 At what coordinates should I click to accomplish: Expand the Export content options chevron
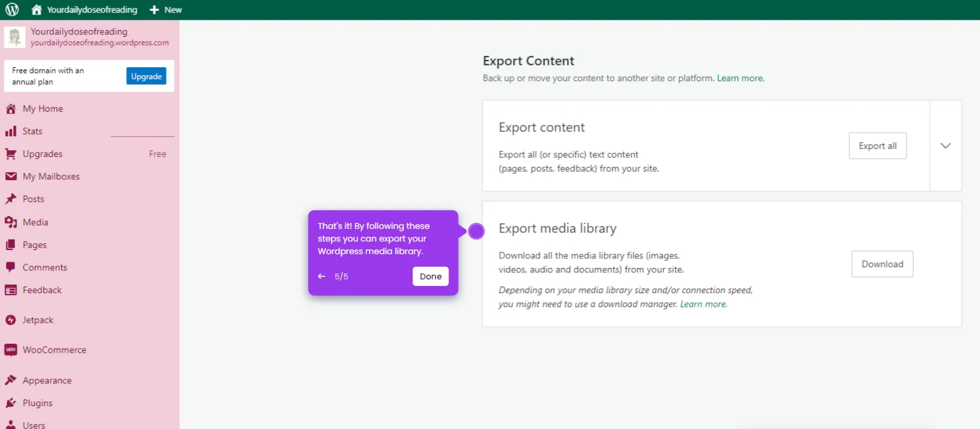point(946,146)
